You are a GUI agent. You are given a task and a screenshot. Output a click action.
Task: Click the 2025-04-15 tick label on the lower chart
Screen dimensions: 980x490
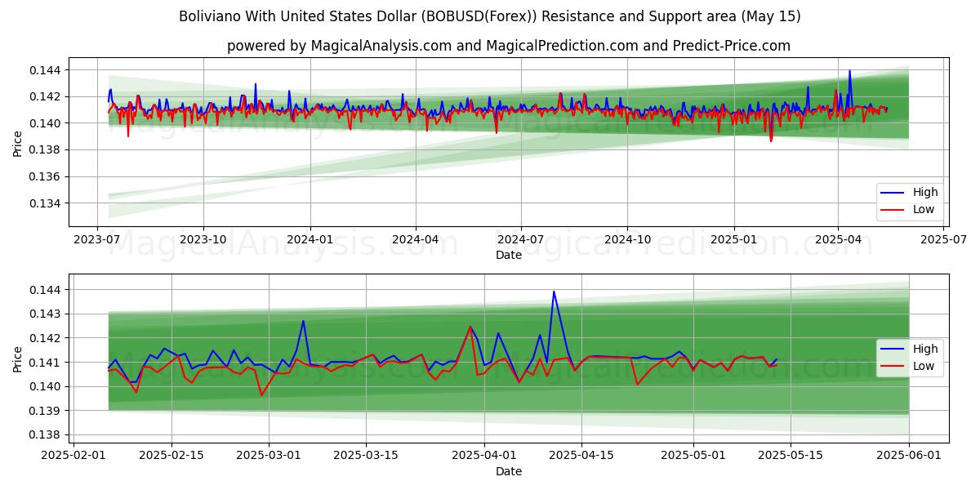pos(582,456)
